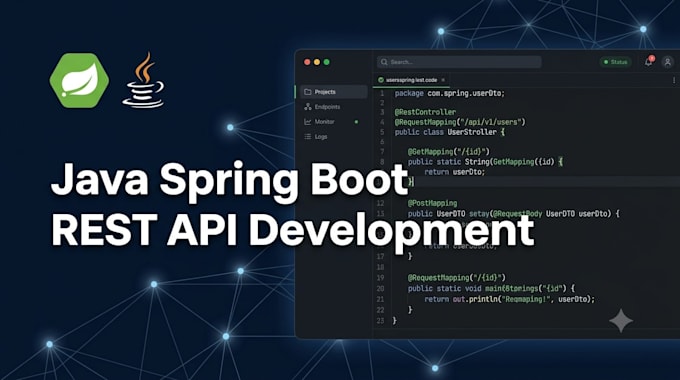The height and width of the screenshot is (380, 680).
Task: Click 'public class UserStroller {' line
Action: coord(450,132)
